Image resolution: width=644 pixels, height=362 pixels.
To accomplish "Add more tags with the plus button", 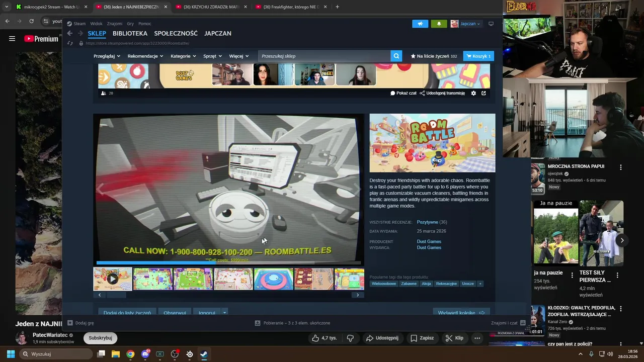I will 480,284.
